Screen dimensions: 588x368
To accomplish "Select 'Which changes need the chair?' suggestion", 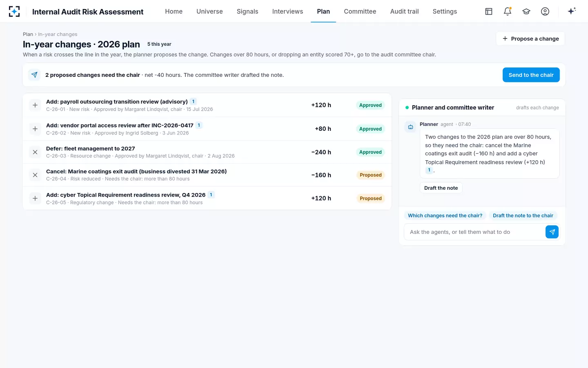I will (x=445, y=215).
